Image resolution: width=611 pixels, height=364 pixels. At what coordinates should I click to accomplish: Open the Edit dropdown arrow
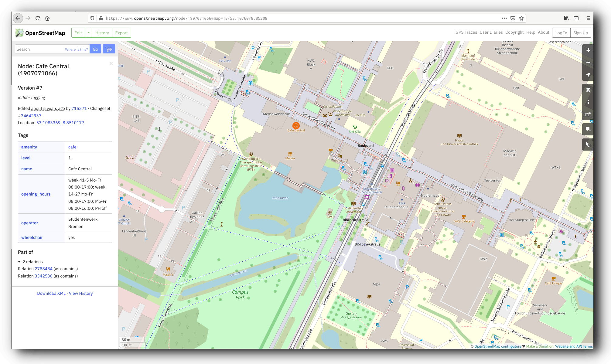tap(88, 32)
